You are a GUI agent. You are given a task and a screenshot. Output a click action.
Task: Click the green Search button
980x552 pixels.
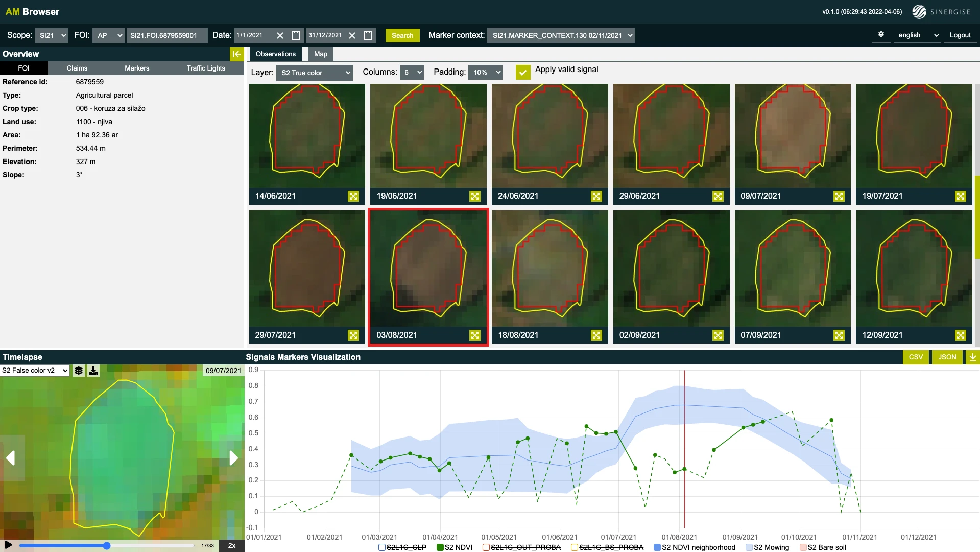click(402, 35)
